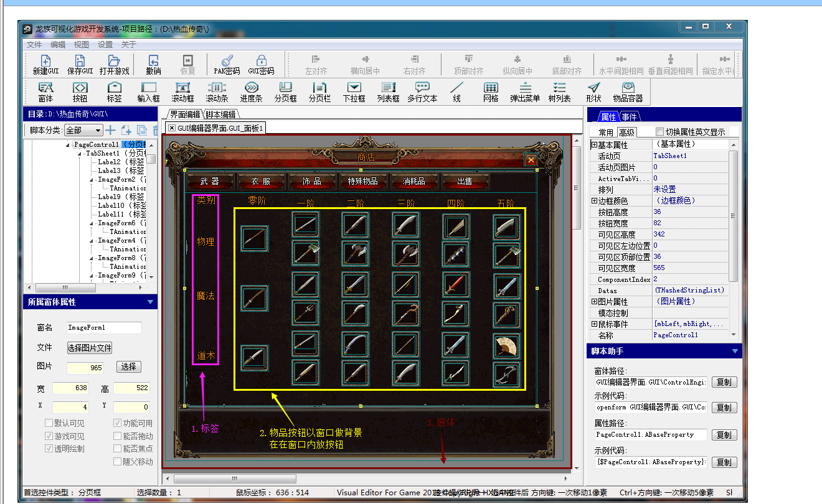This screenshot has width=822, height=504.
Task: Insert a 下拉框 dropdown control
Action: point(354,92)
